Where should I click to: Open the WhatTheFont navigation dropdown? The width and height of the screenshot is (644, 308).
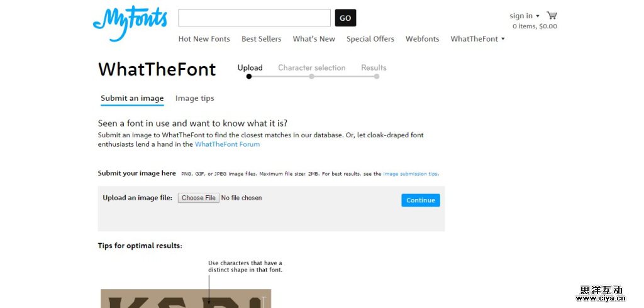click(477, 39)
